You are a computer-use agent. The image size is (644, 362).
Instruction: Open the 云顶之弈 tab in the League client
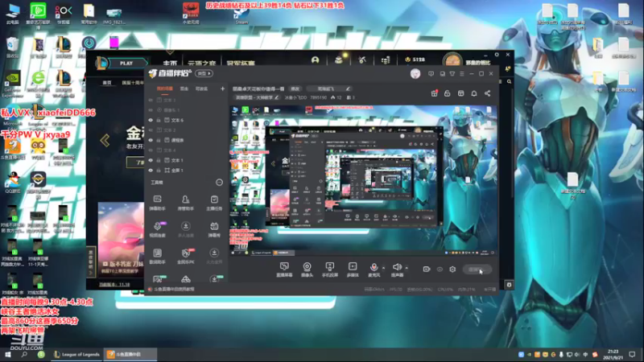tap(202, 64)
